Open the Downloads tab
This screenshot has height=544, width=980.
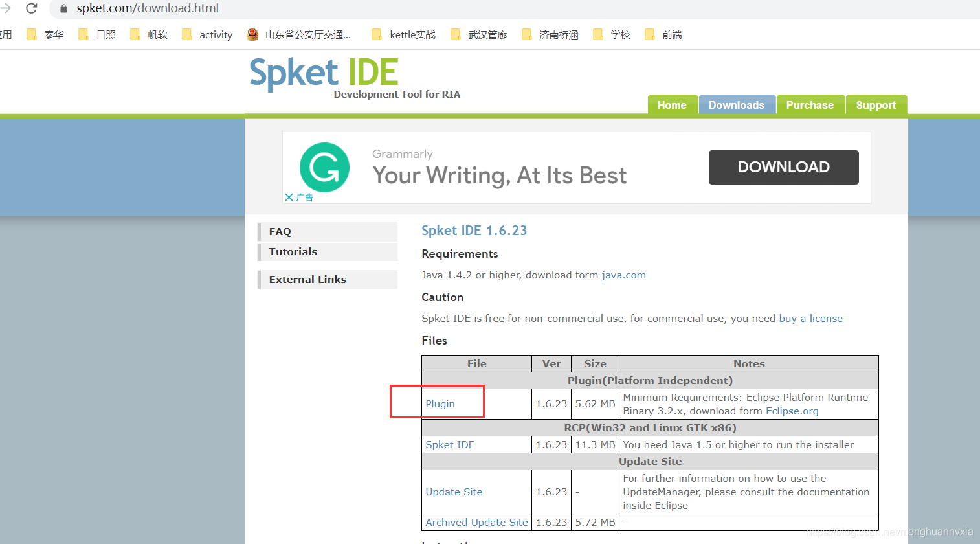[x=737, y=104]
